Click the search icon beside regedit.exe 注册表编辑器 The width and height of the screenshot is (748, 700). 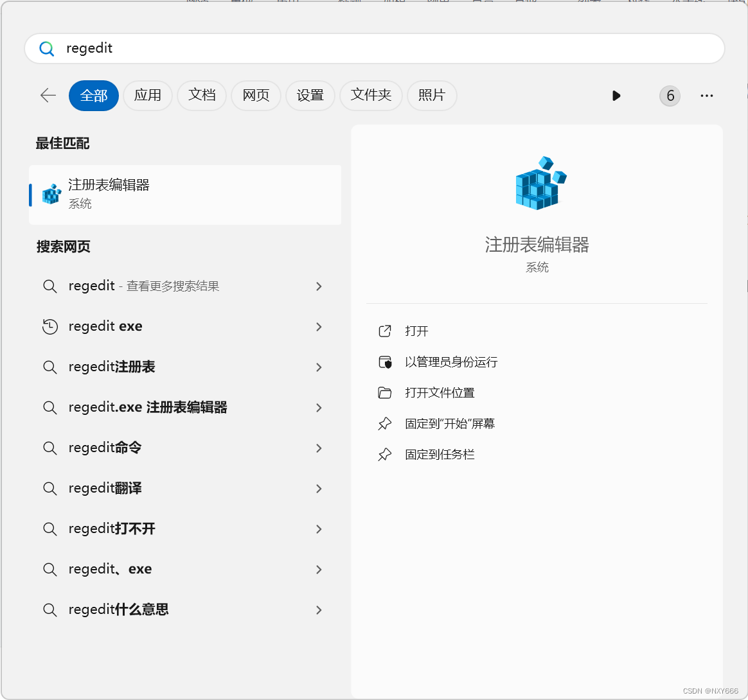(49, 408)
